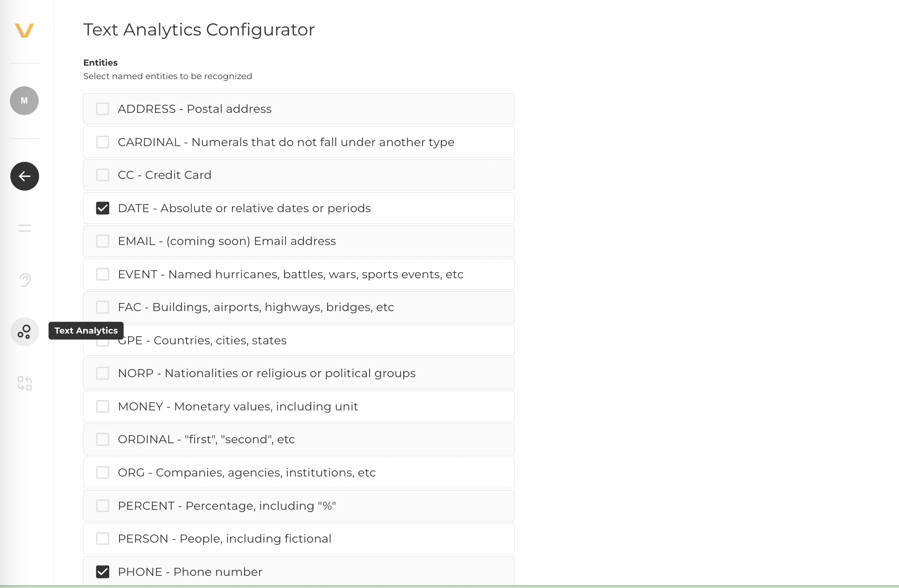The width and height of the screenshot is (899, 588).
Task: Open the swap squares icon in sidebar
Action: [x=25, y=383]
